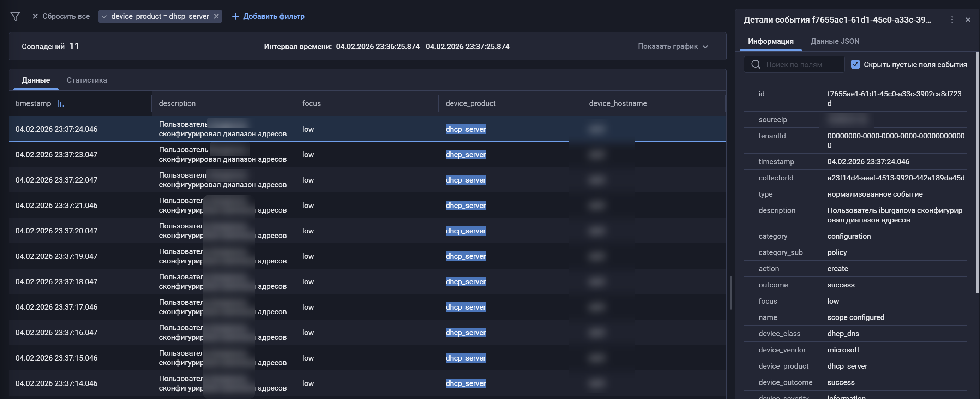Expand the chart options via the chevron
The height and width of the screenshot is (399, 980).
pos(706,47)
